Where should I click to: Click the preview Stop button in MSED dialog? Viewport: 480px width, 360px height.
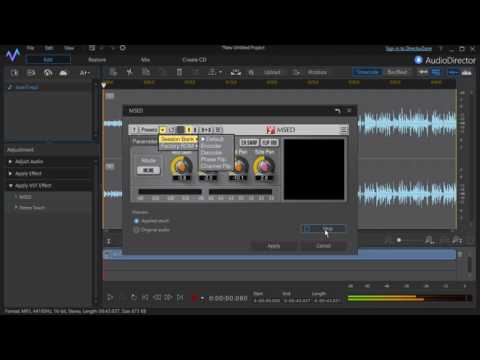pyautogui.click(x=324, y=229)
